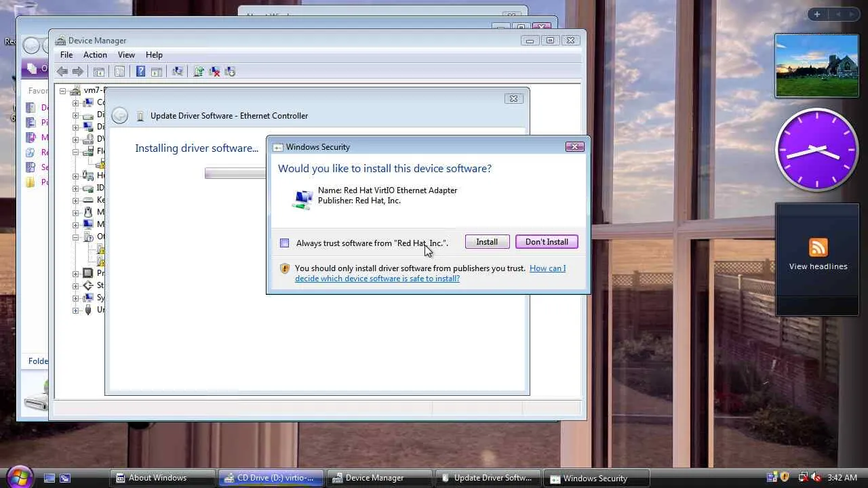Collapse the Floppy drive controllers node

76,152
